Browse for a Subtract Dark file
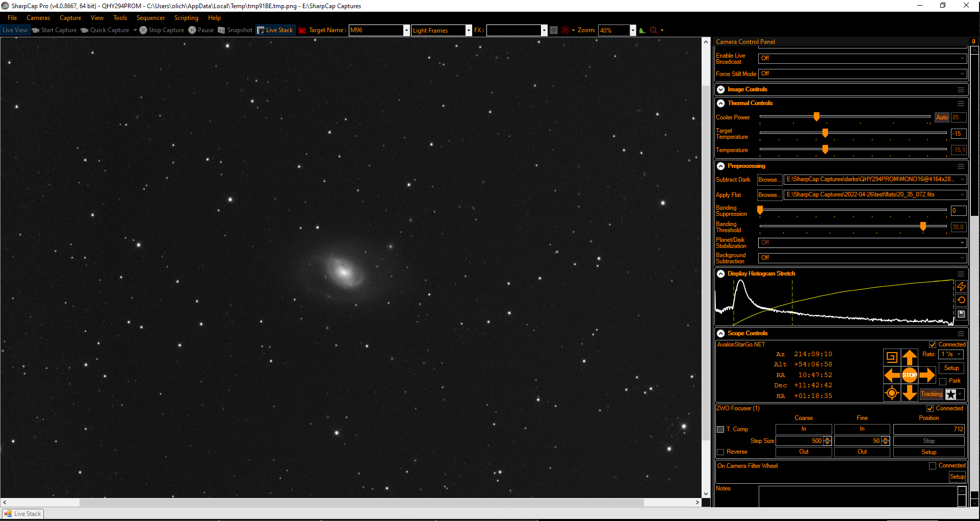Image resolution: width=980 pixels, height=521 pixels. pyautogui.click(x=769, y=180)
